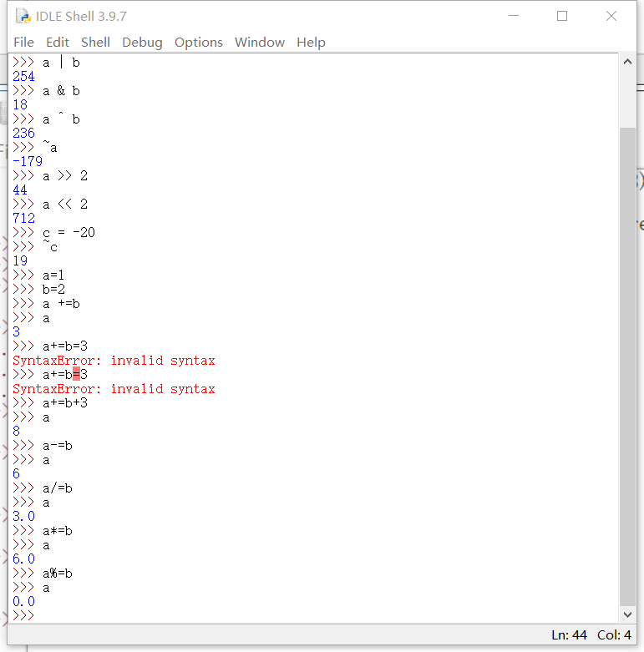644x652 pixels.
Task: Open the Options menu
Action: coord(199,42)
